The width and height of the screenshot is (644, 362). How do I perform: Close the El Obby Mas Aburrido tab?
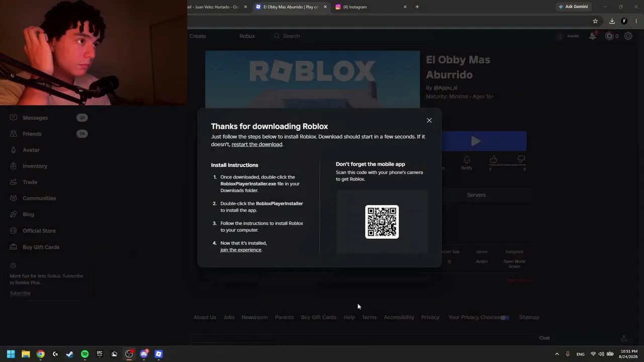(325, 7)
